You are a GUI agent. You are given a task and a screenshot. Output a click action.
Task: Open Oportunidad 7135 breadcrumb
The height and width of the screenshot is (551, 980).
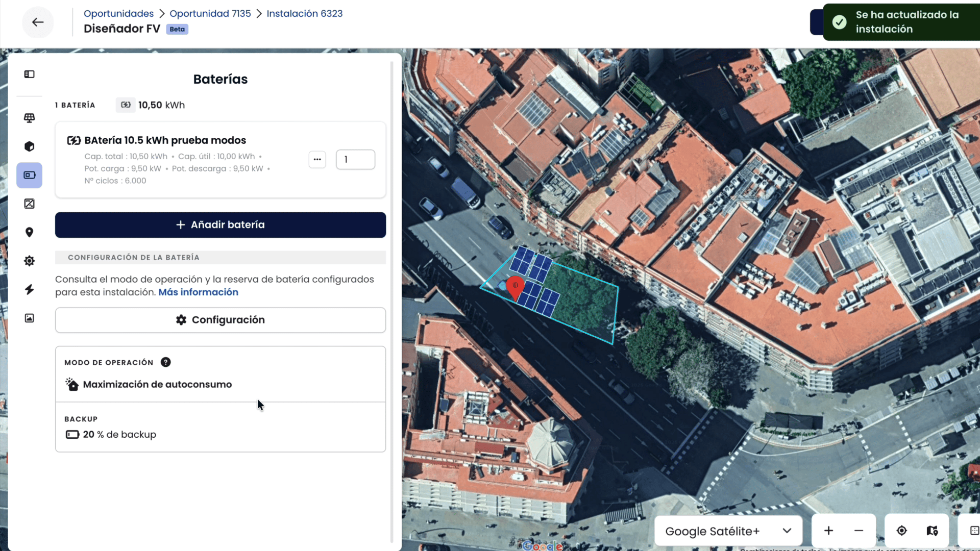pos(210,14)
